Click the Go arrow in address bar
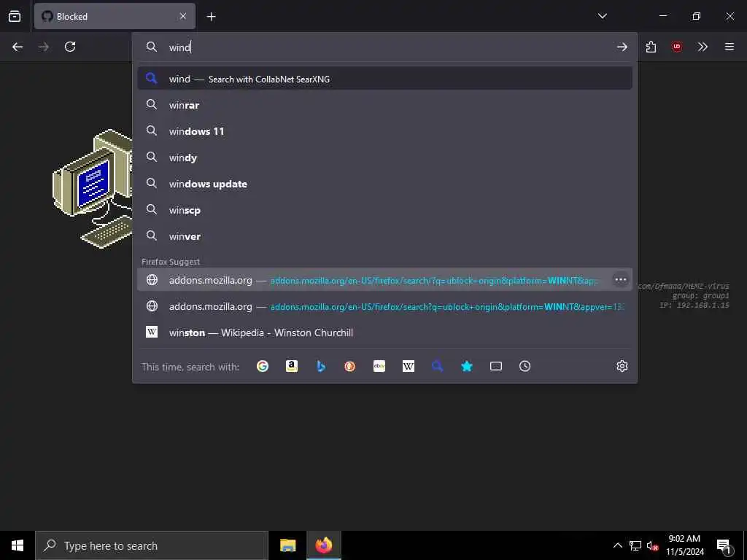The width and height of the screenshot is (747, 560). click(622, 47)
